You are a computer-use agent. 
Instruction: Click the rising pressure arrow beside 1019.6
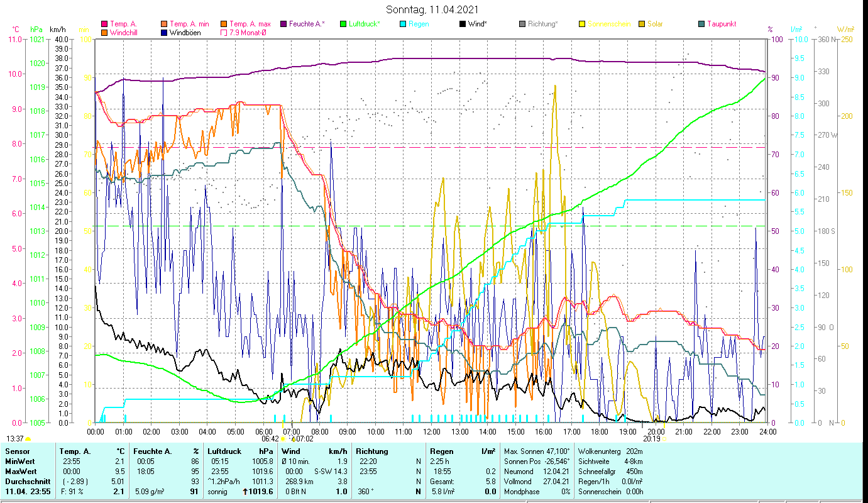click(x=244, y=491)
